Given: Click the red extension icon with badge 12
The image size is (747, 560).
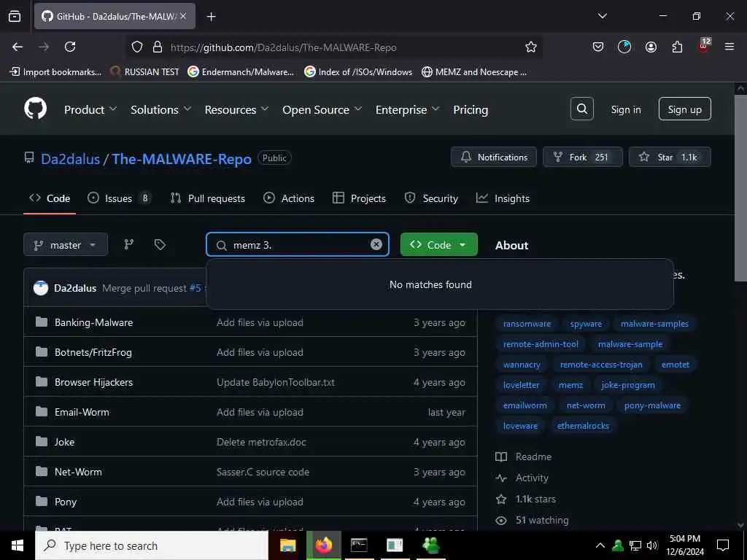Looking at the screenshot, I should (x=704, y=46).
